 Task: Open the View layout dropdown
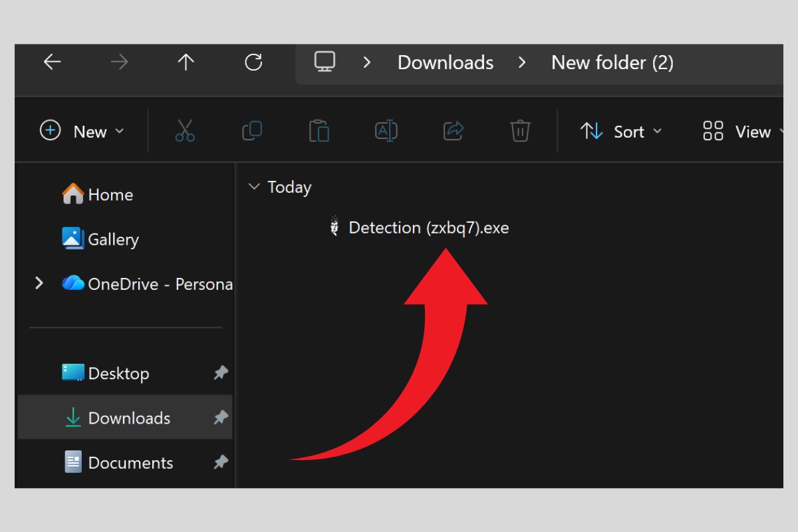tap(737, 132)
